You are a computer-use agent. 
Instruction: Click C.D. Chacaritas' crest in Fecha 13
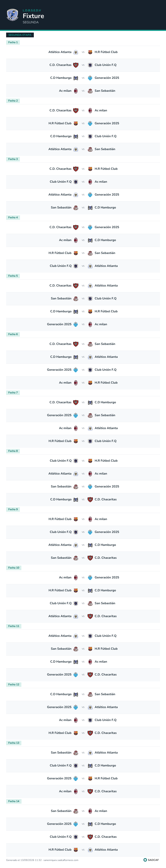point(90,791)
